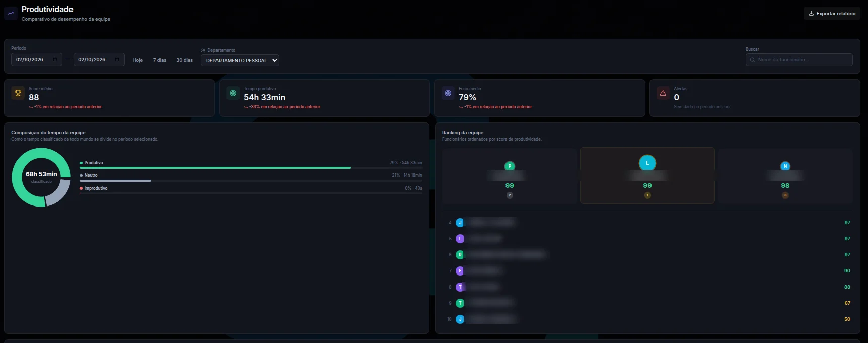The width and height of the screenshot is (868, 343).
Task: Click the Neutro legend label
Action: click(x=91, y=175)
